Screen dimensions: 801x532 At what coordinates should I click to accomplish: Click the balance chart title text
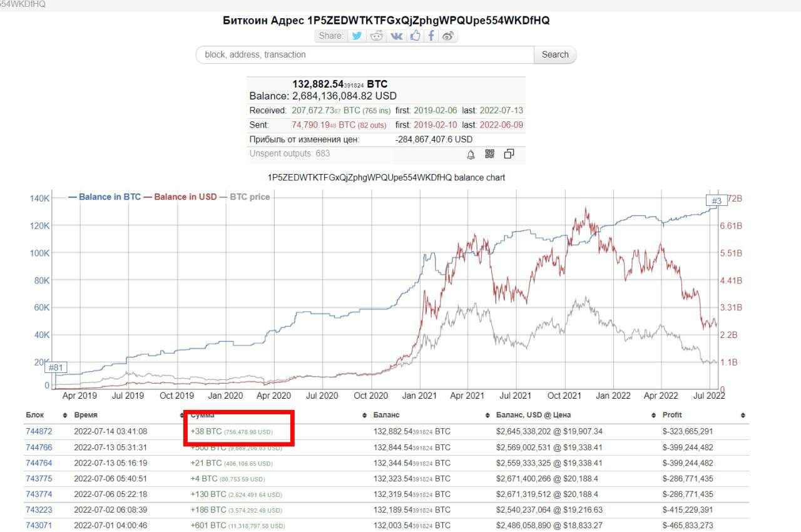(x=386, y=178)
